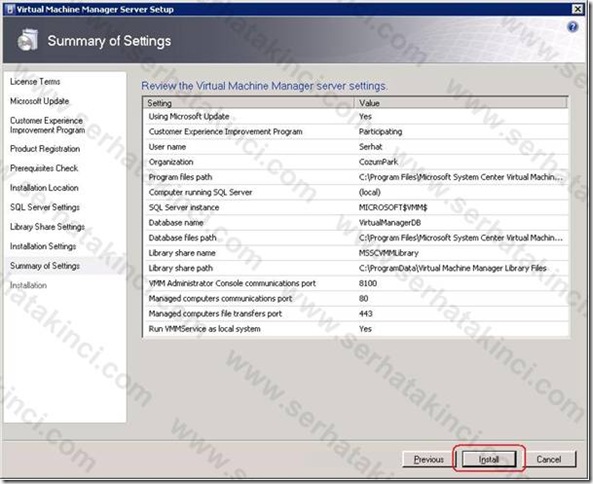Image resolution: width=593 pixels, height=484 pixels.
Task: Click the VirtualManagerDB value
Action: (x=390, y=223)
